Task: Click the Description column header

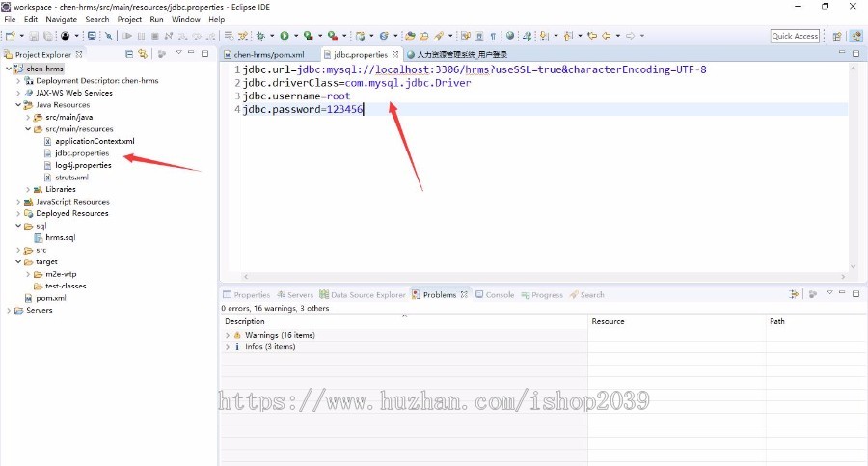Action: pyautogui.click(x=404, y=321)
